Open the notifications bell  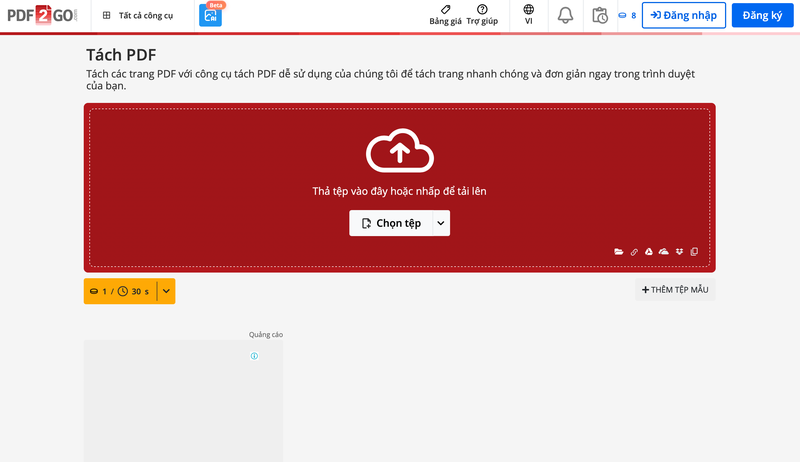coord(565,15)
